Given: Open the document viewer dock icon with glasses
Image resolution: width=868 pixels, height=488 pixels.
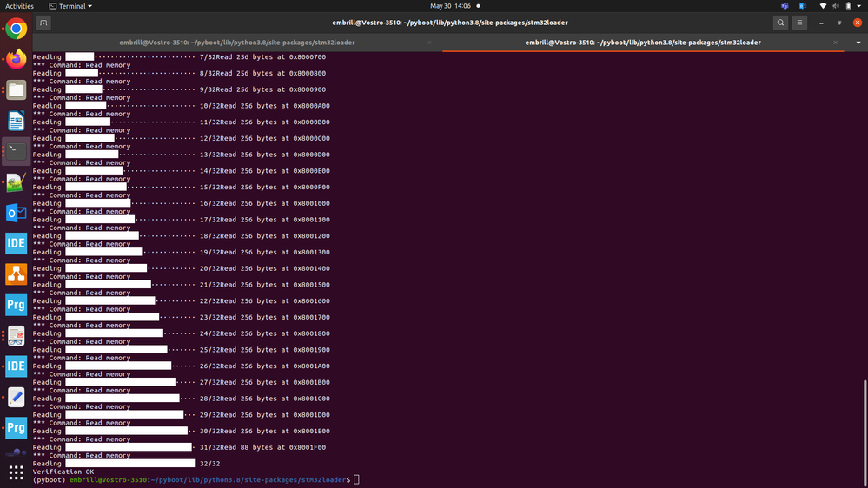Looking at the screenshot, I should tap(16, 336).
